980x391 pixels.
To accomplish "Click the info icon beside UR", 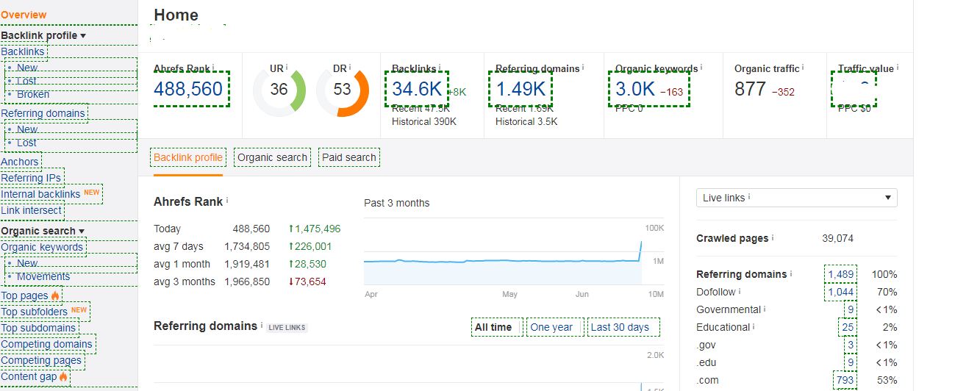I will pos(287,68).
